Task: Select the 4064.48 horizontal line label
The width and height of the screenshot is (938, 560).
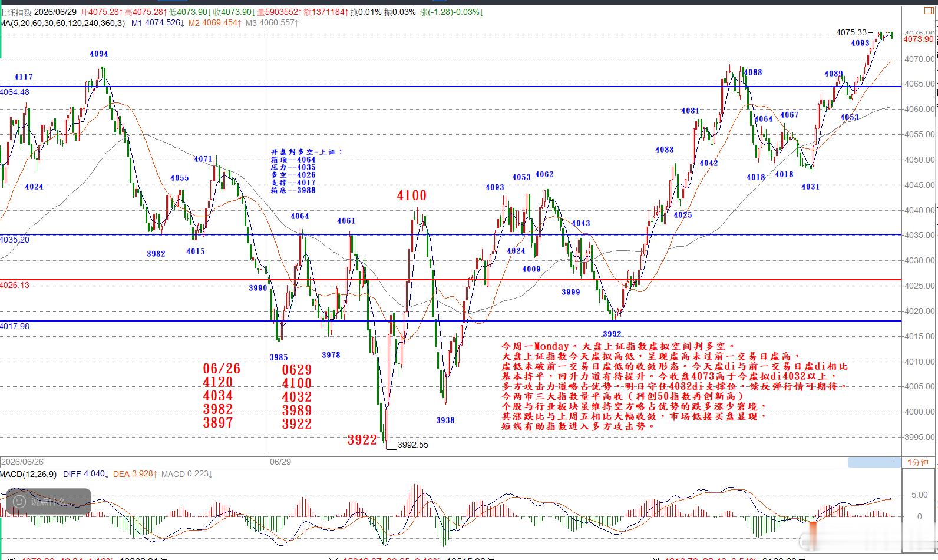Action: (15, 92)
